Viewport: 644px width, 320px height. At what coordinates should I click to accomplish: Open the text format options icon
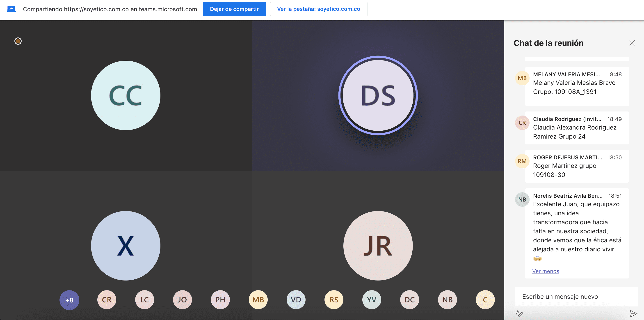pyautogui.click(x=519, y=313)
